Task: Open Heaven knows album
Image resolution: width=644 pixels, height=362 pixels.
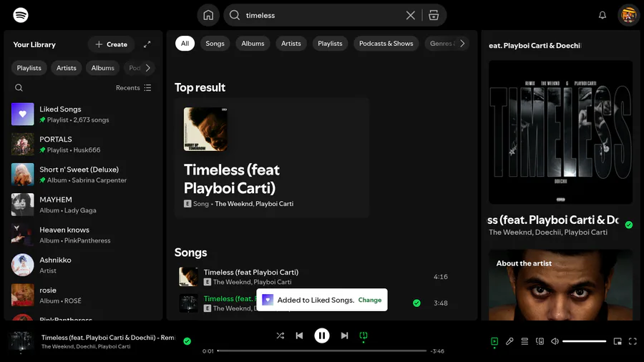Action: point(82,235)
